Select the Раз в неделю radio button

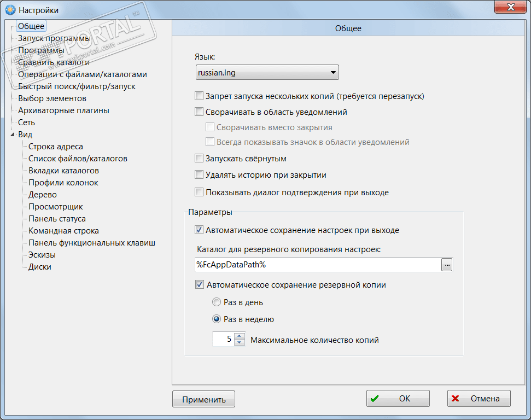coord(217,319)
